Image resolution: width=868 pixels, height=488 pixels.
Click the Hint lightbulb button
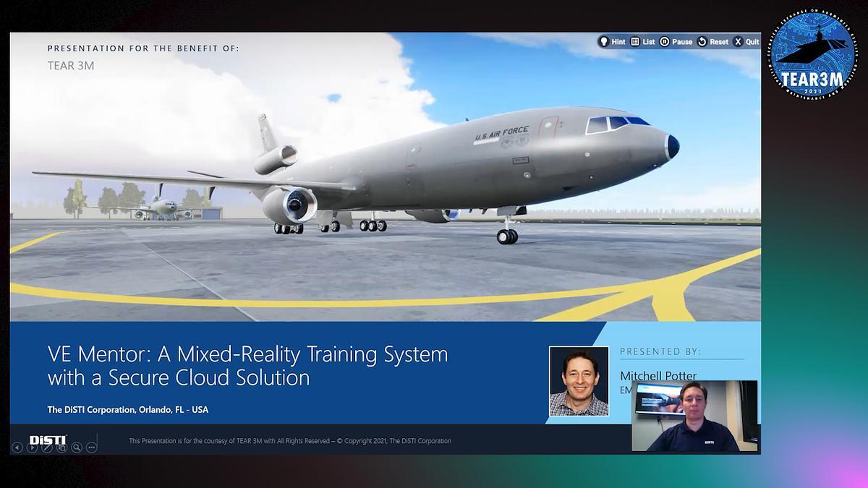coord(612,42)
